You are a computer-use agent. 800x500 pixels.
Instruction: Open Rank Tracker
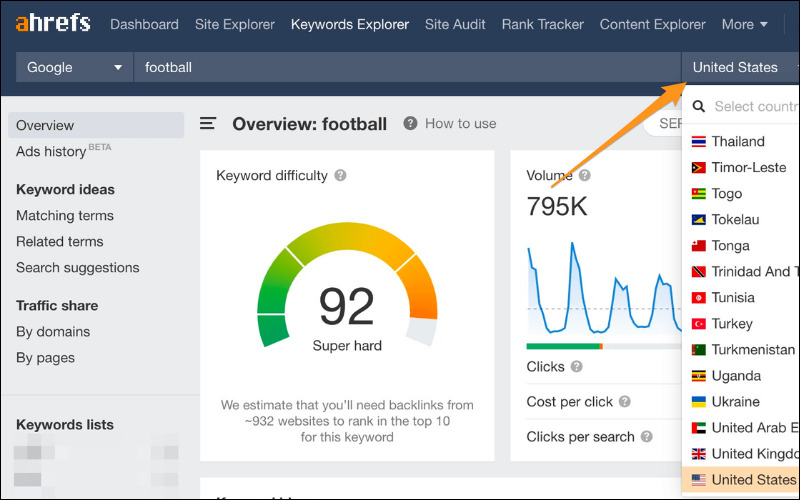(542, 24)
